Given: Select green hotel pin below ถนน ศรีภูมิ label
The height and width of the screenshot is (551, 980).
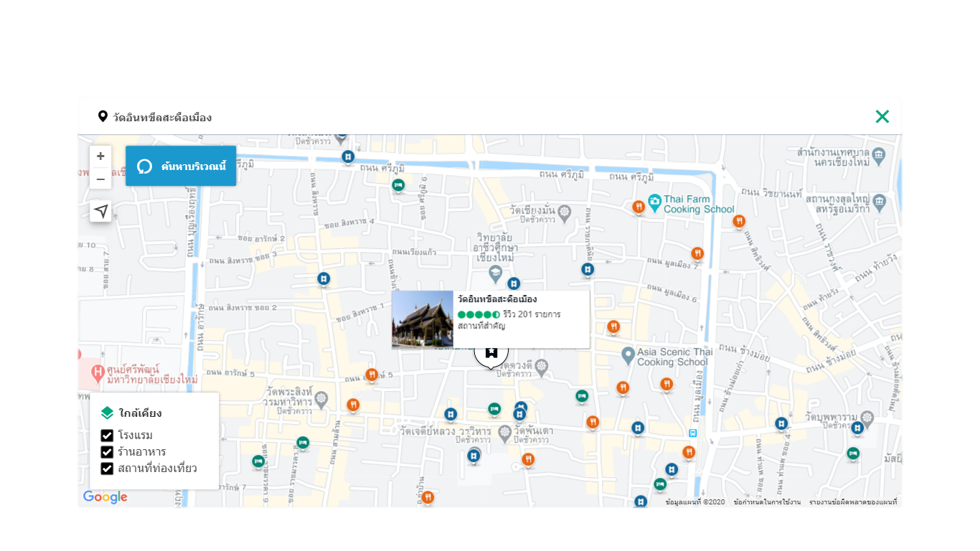Looking at the screenshot, I should click(x=398, y=186).
